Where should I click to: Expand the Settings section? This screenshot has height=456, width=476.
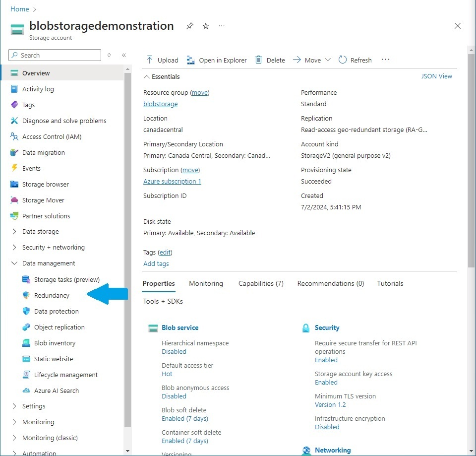[x=14, y=406]
